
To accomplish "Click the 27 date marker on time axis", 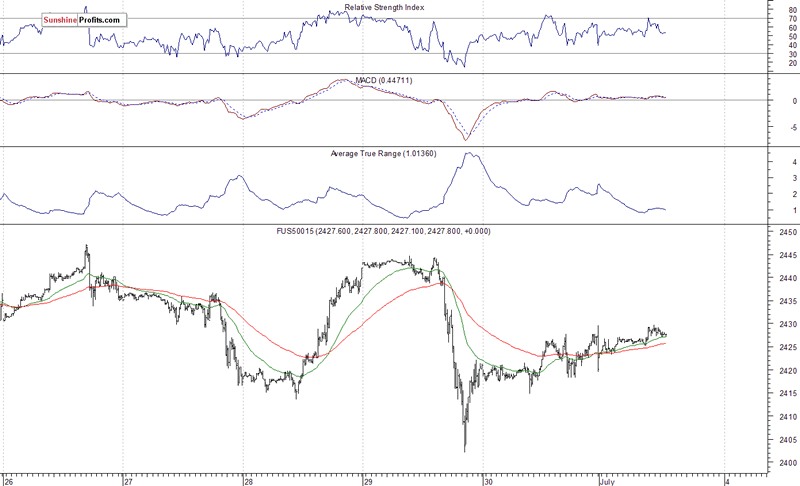I will (x=127, y=480).
